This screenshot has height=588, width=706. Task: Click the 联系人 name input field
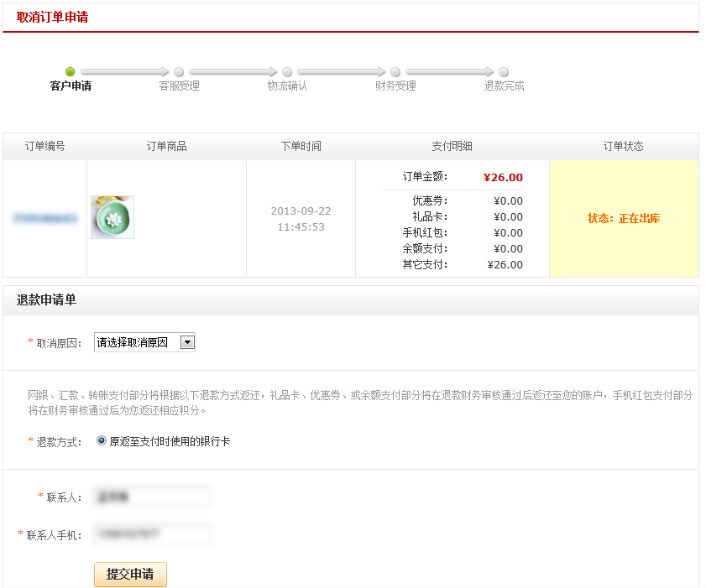coord(151,496)
